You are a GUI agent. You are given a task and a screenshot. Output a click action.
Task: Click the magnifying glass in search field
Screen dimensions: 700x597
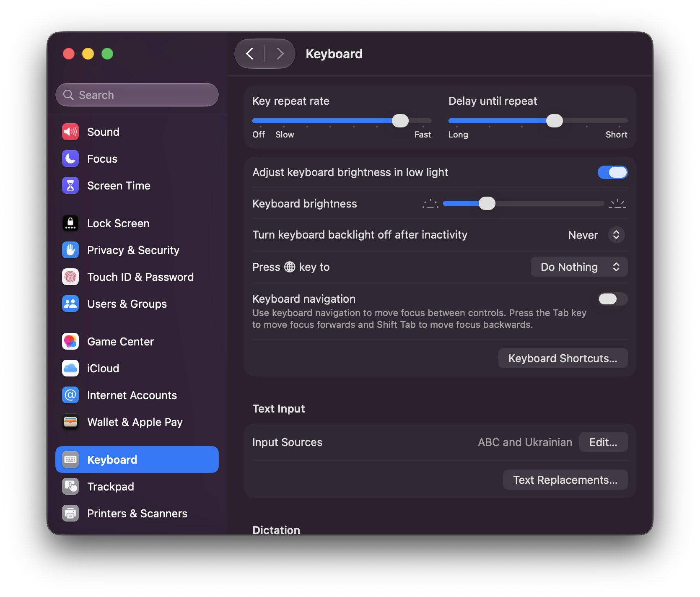click(x=68, y=95)
